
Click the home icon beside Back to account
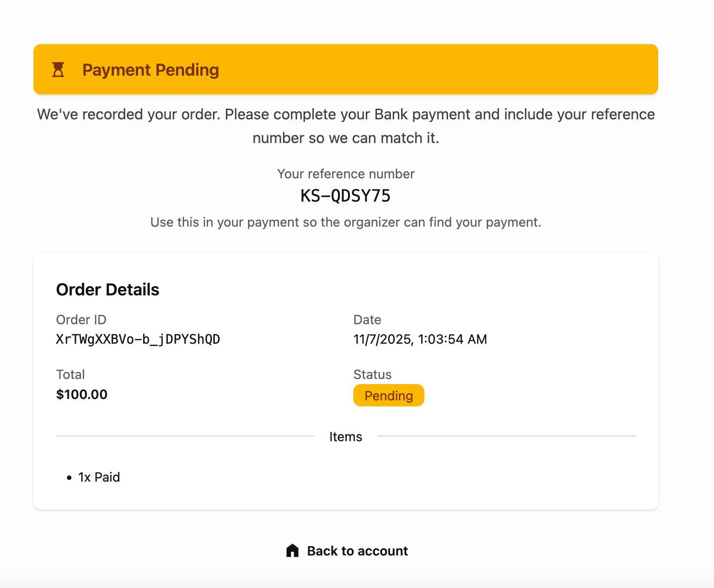(x=292, y=551)
